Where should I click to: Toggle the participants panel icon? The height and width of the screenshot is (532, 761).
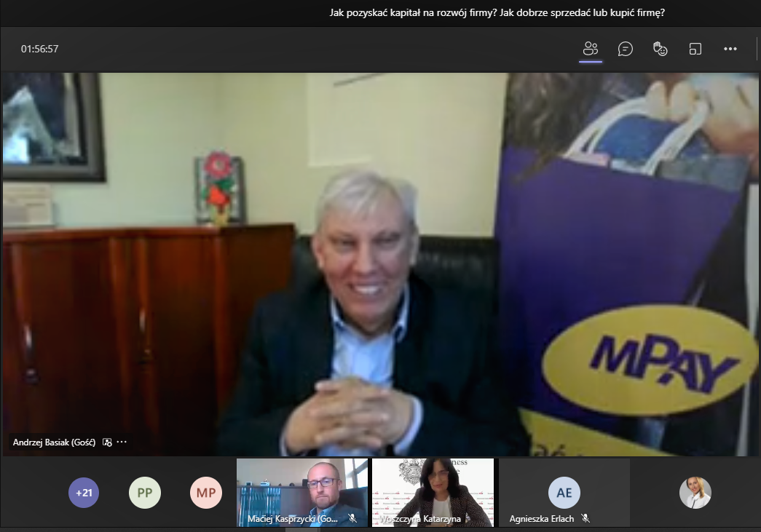coord(590,49)
